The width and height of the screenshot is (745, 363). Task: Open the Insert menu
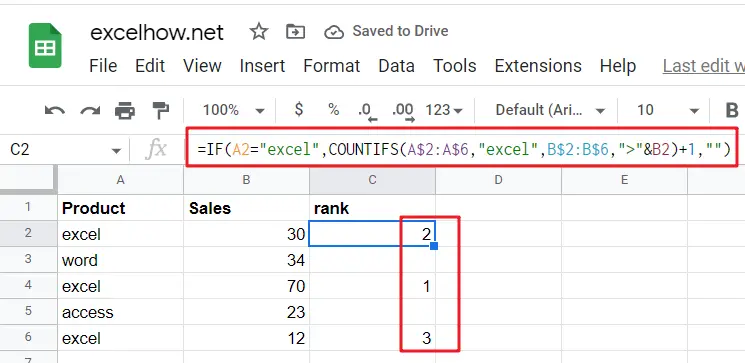(262, 66)
